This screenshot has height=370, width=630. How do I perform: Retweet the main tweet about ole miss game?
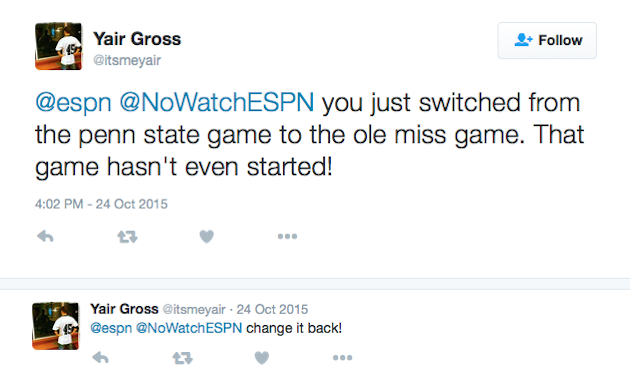point(127,237)
